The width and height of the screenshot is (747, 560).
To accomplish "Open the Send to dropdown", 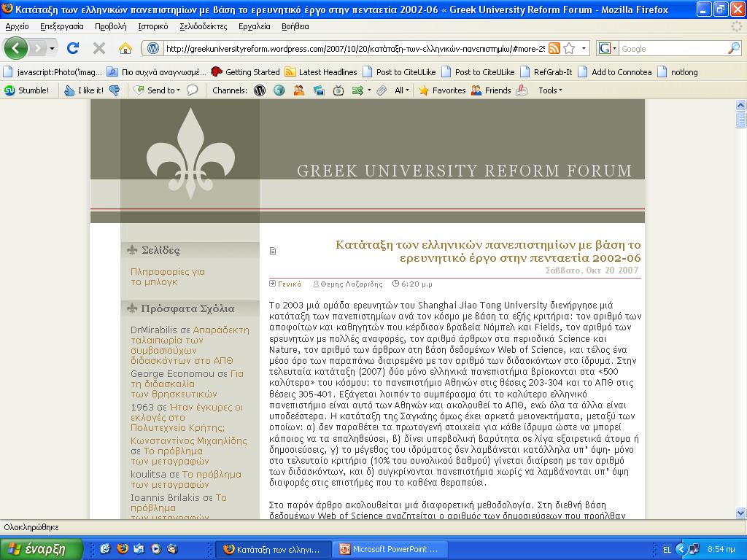I will click(x=157, y=90).
